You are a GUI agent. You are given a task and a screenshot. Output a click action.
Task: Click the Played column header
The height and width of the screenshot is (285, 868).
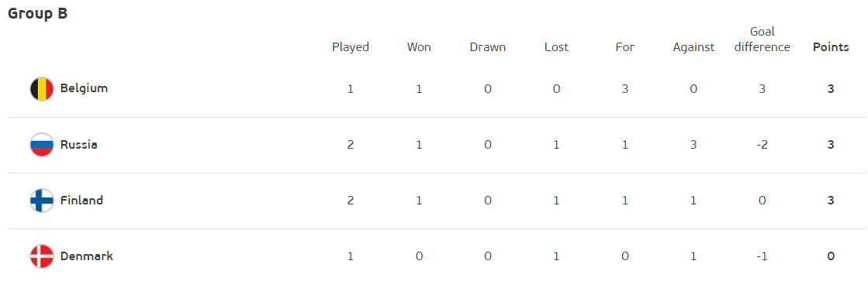click(351, 47)
